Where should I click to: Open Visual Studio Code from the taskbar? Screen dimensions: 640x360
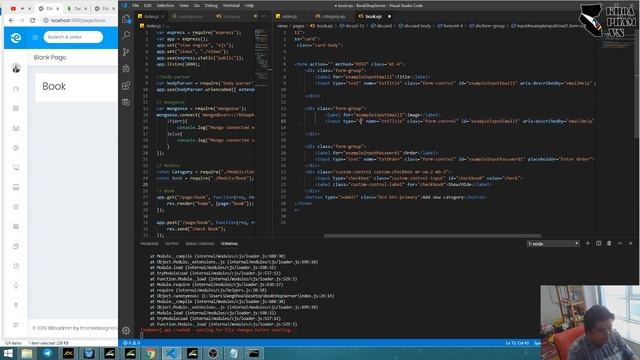click(x=171, y=353)
